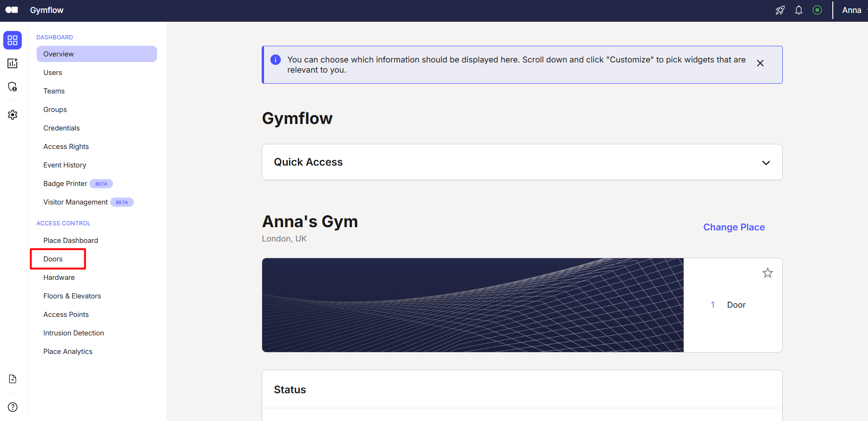Click the BETA badge beside Visitor Management
The width and height of the screenshot is (868, 421).
122,202
